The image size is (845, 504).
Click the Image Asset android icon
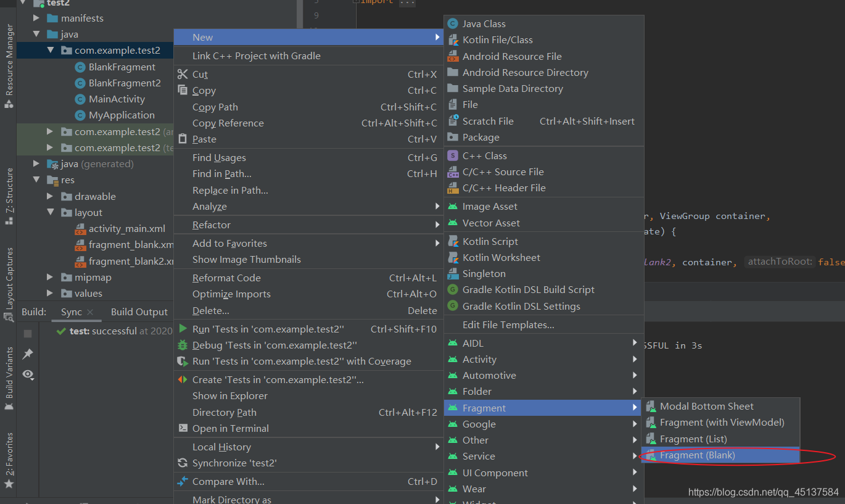453,207
